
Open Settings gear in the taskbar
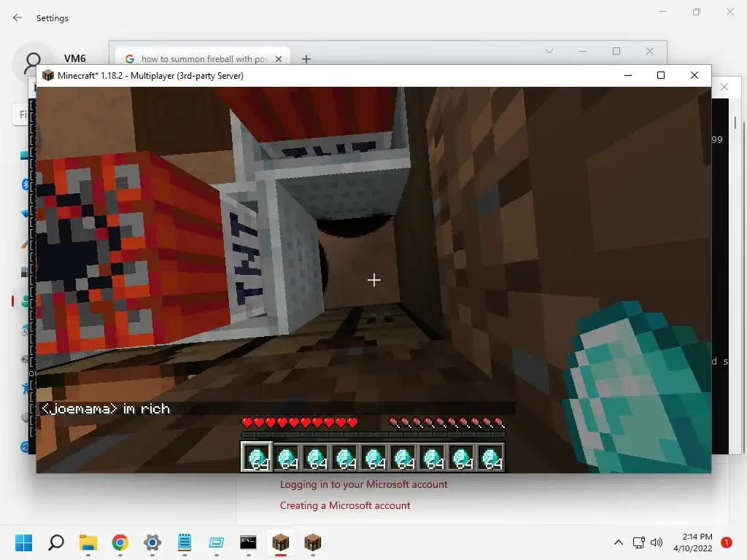[x=152, y=542]
